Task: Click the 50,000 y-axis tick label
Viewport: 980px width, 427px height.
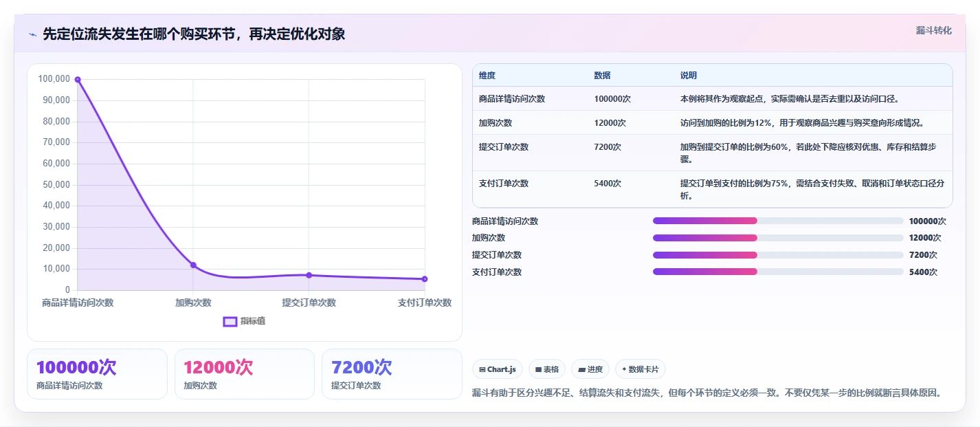Action: coord(56,184)
